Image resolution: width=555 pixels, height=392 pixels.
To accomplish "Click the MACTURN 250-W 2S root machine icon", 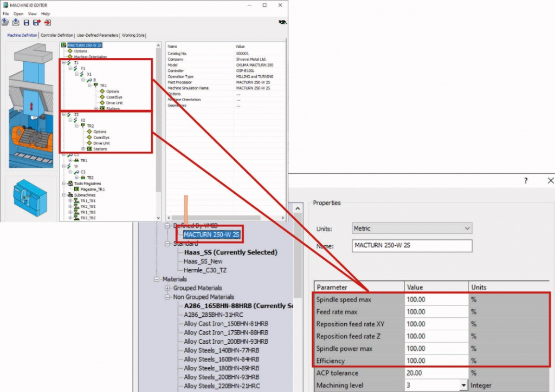I will (64, 45).
